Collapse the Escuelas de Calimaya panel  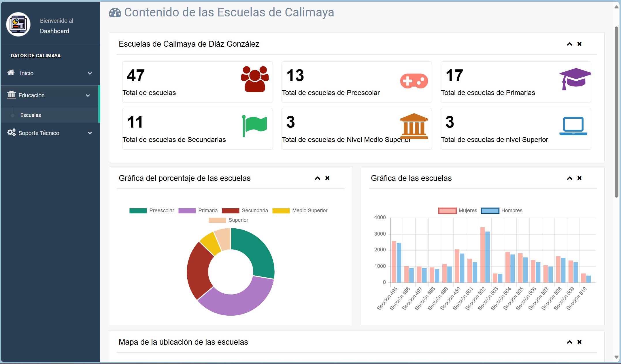pos(570,44)
